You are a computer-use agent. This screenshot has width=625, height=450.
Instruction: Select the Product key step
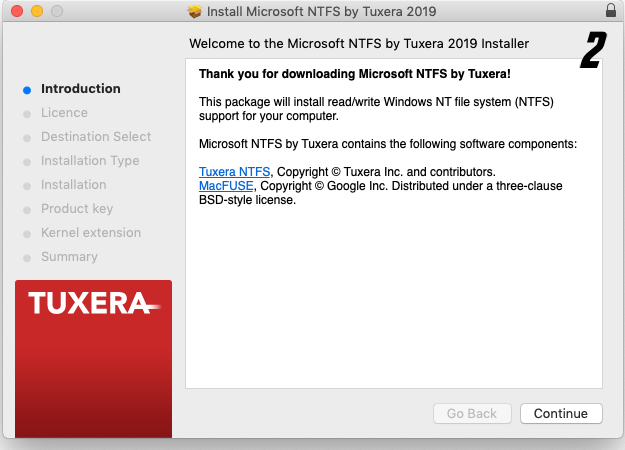(77, 208)
